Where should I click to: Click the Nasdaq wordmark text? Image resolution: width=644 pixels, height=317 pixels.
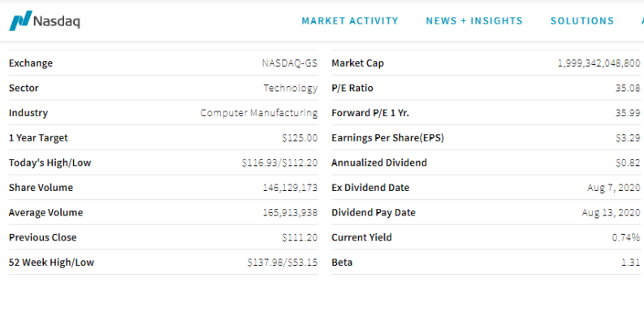[x=57, y=21]
